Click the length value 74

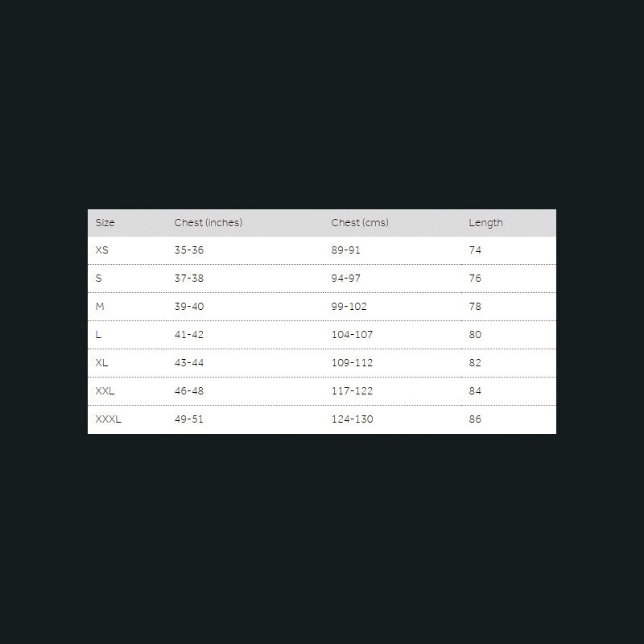click(x=475, y=250)
